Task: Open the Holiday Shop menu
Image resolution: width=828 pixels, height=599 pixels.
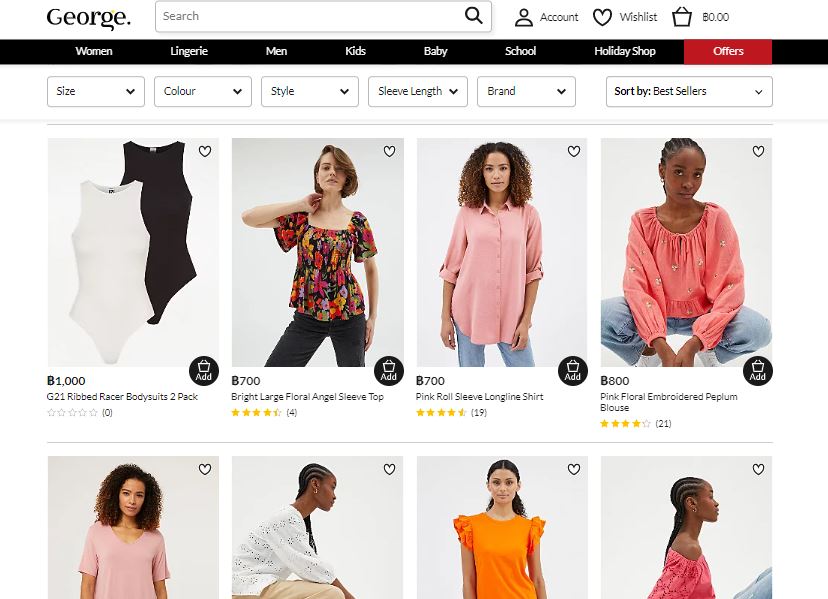Action: [x=625, y=51]
